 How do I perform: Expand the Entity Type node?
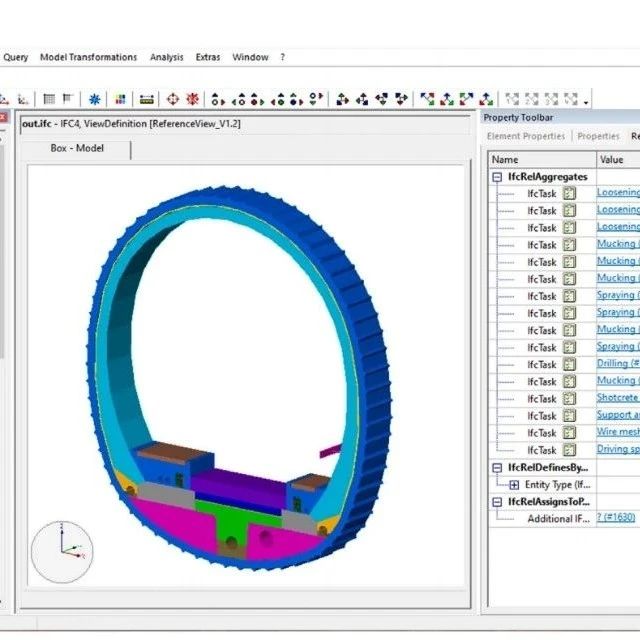click(514, 485)
